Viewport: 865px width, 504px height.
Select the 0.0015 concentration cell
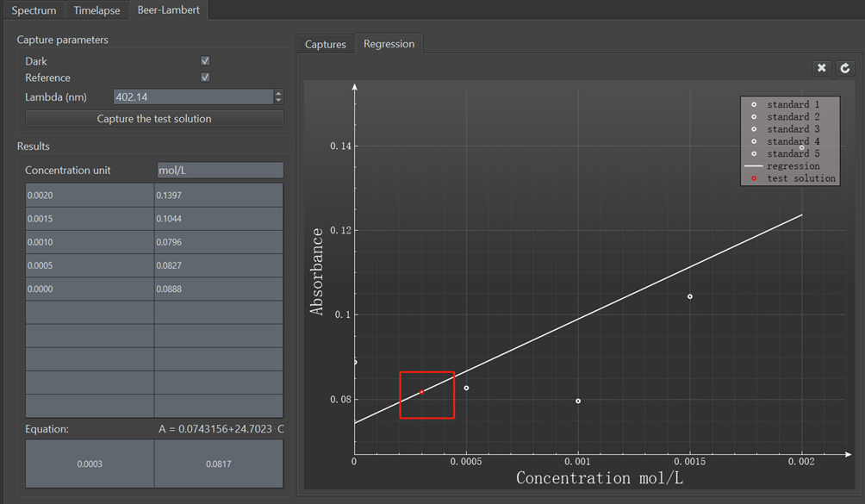(90, 219)
